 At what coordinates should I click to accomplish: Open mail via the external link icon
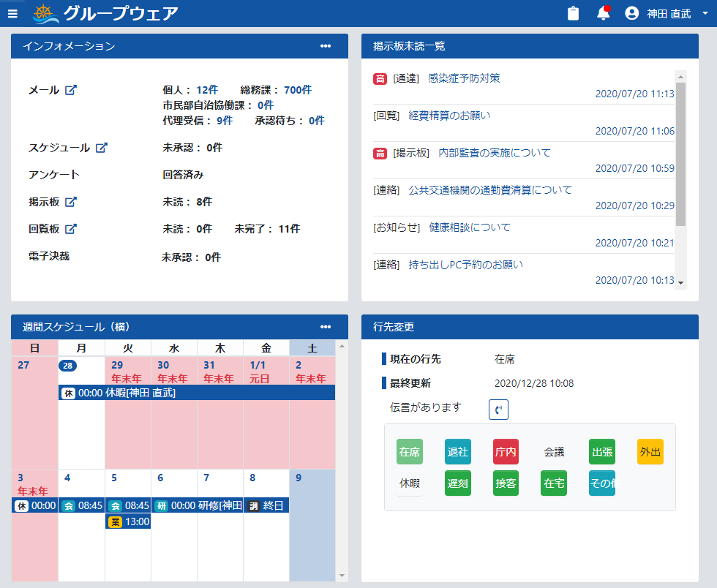(71, 90)
